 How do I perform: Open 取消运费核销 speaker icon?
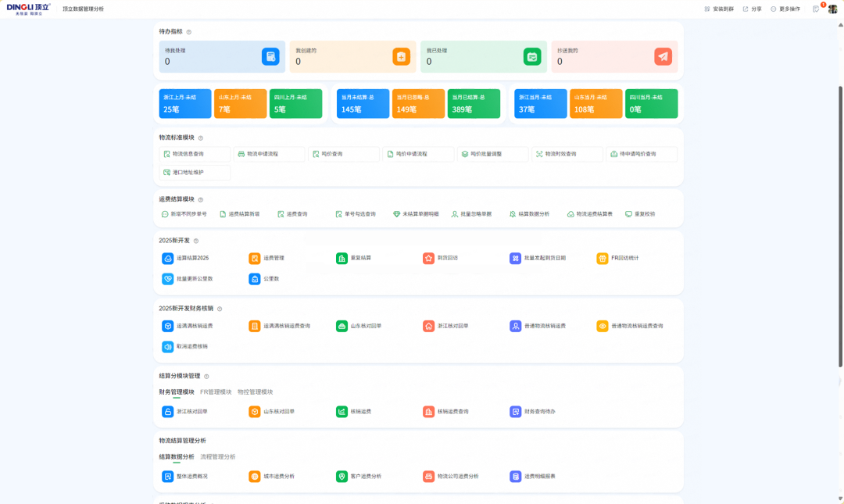pos(167,346)
